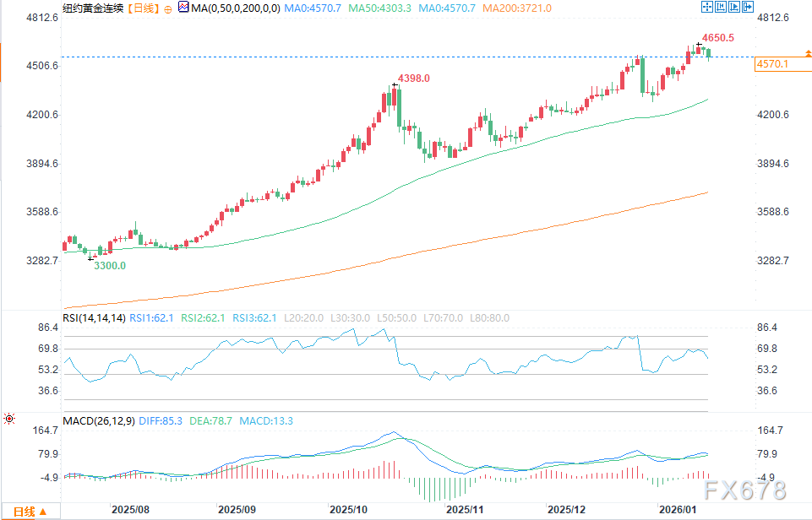Click the 4398.0 peak price label

[414, 79]
